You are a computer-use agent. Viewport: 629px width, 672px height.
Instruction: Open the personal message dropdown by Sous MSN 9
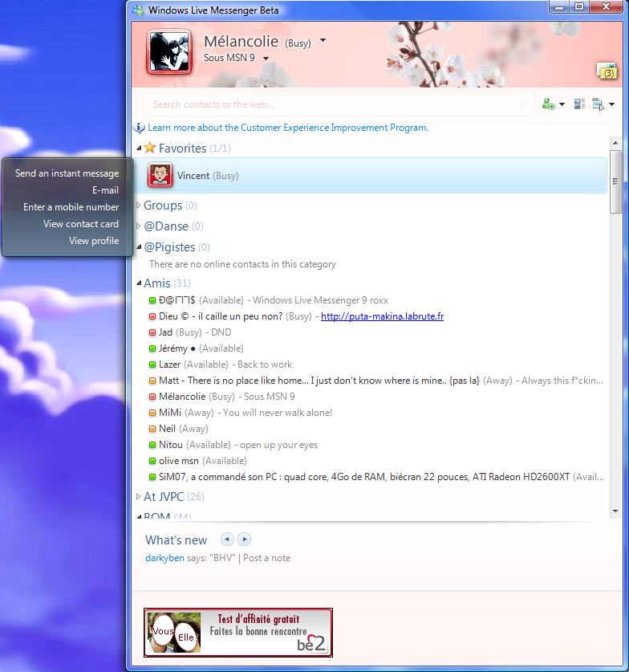[x=266, y=59]
